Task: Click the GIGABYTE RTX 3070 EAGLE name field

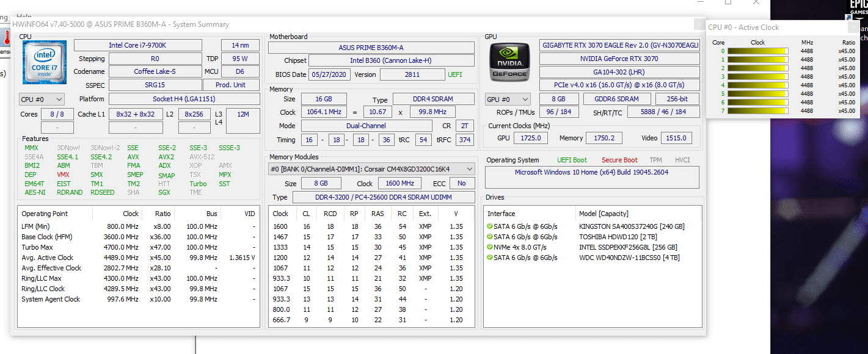Action: (619, 45)
